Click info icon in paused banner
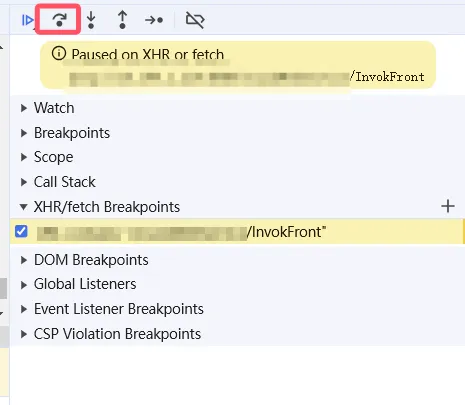This screenshot has height=405, width=465. click(59, 53)
